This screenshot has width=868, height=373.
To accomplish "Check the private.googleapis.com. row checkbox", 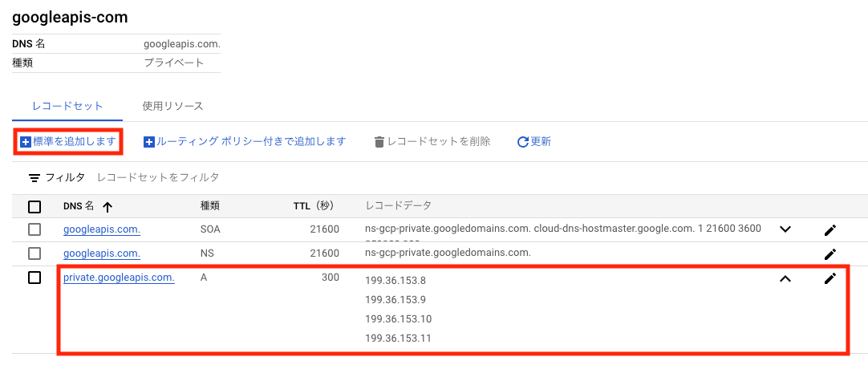I will pos(34,278).
